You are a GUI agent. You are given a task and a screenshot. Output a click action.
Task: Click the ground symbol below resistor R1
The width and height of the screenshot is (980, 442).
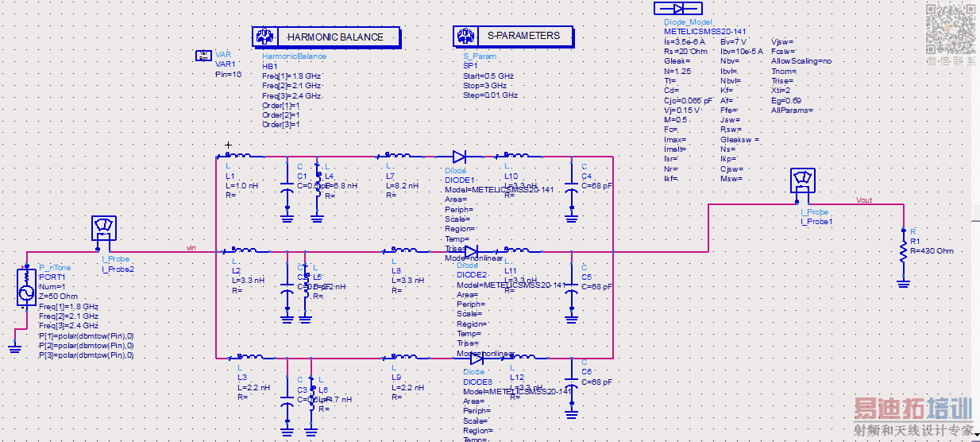903,282
